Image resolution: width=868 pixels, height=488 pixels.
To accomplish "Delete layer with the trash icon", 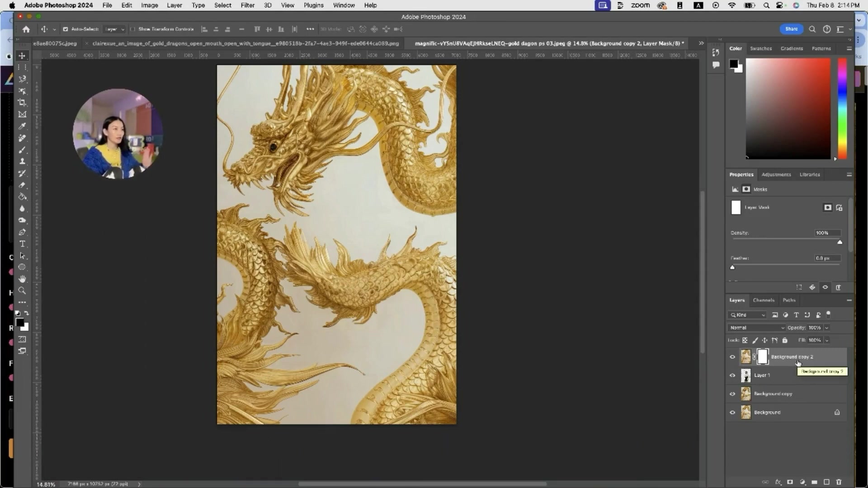I will [x=839, y=482].
